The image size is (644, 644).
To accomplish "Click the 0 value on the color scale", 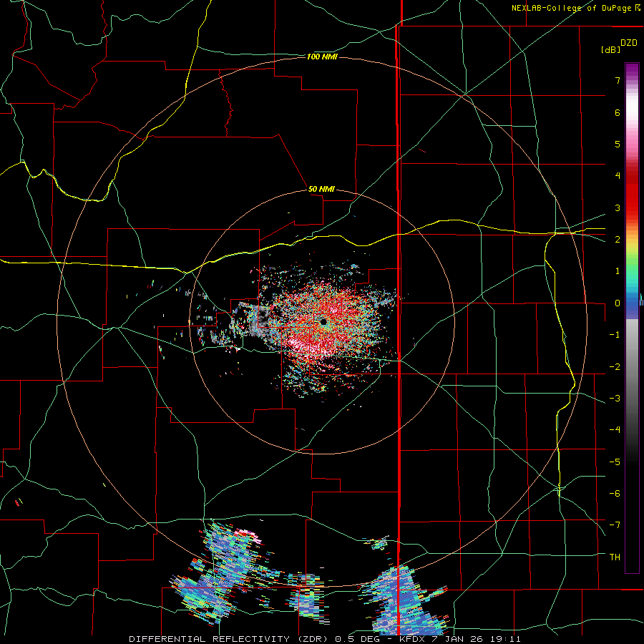I will click(x=618, y=303).
